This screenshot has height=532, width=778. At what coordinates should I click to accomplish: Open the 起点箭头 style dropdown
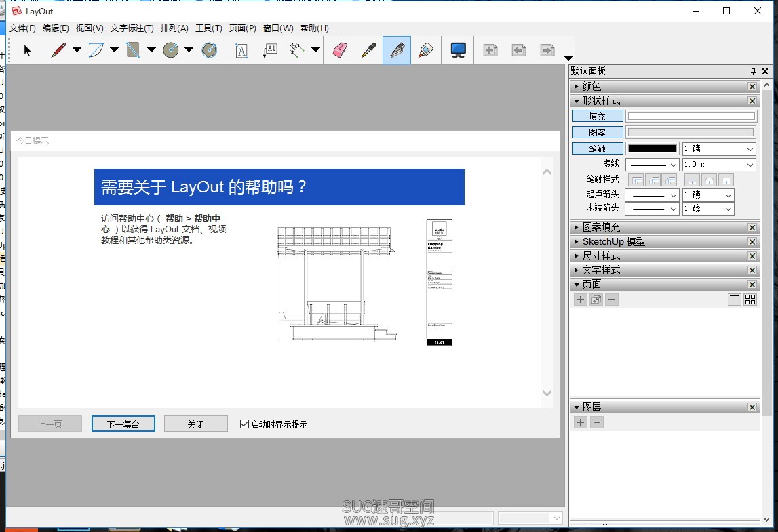(x=652, y=195)
